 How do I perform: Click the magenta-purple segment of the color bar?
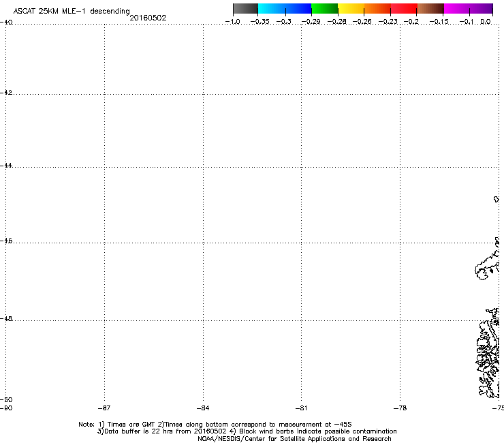tap(469, 9)
